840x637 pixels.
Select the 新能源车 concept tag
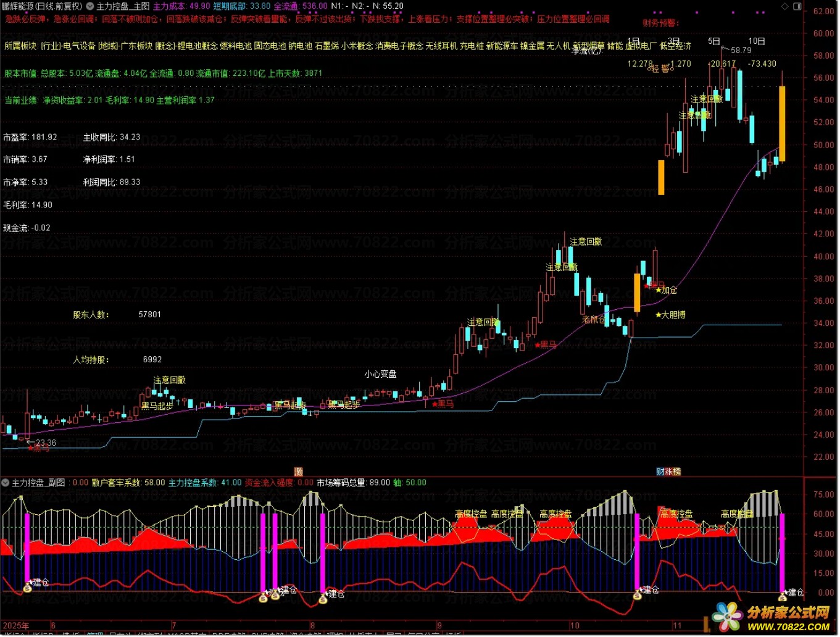tap(502, 46)
